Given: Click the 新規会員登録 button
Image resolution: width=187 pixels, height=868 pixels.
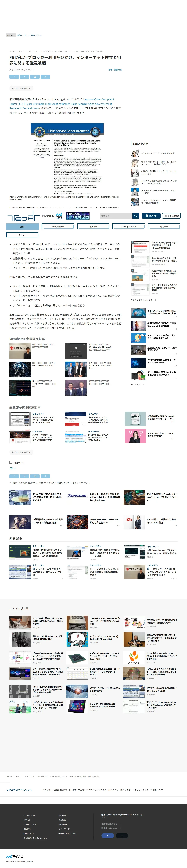Looking at the screenshot, I should pyautogui.click(x=171, y=216).
